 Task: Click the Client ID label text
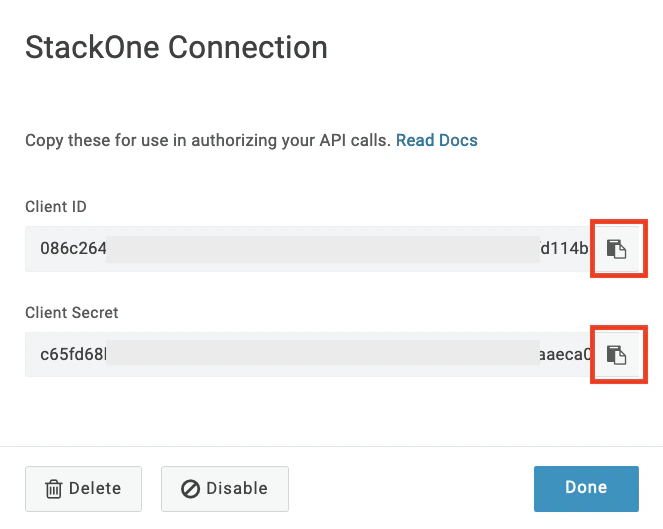click(x=56, y=207)
